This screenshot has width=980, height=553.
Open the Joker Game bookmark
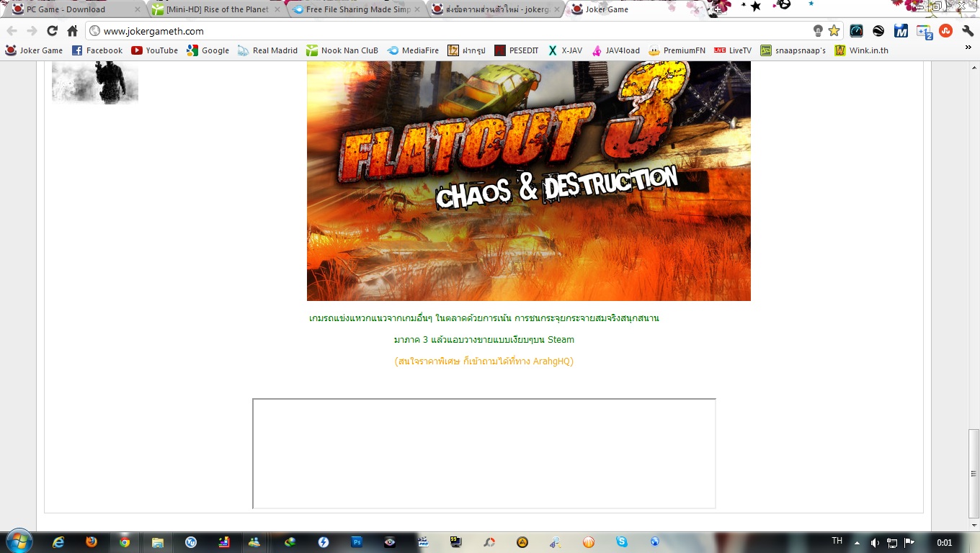34,50
